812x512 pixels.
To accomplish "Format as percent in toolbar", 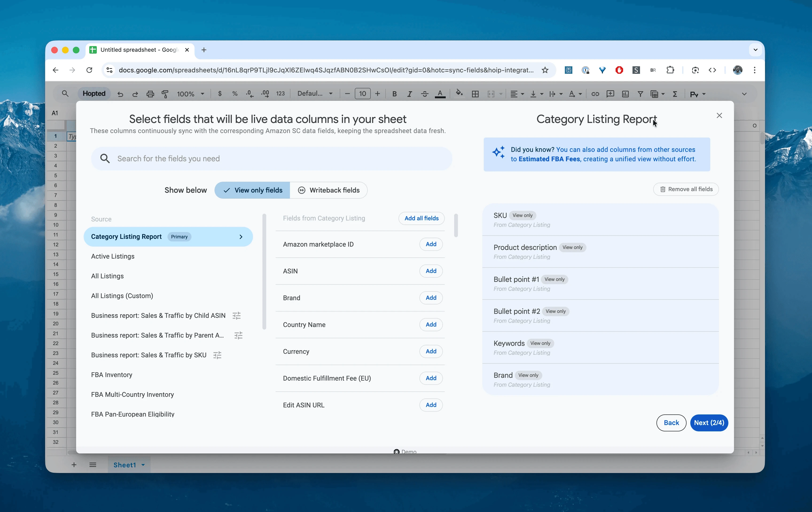I will (x=235, y=94).
